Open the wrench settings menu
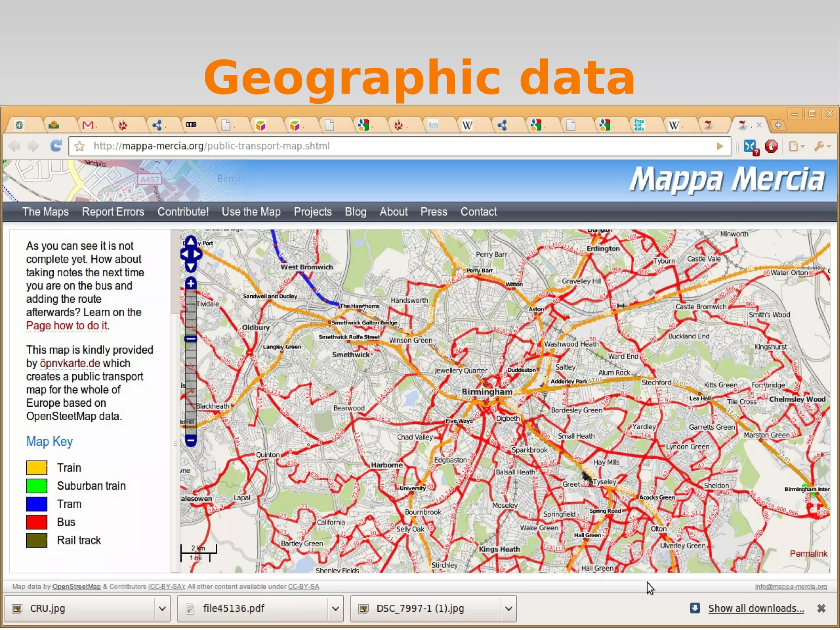The width and height of the screenshot is (840, 630). pos(820,147)
